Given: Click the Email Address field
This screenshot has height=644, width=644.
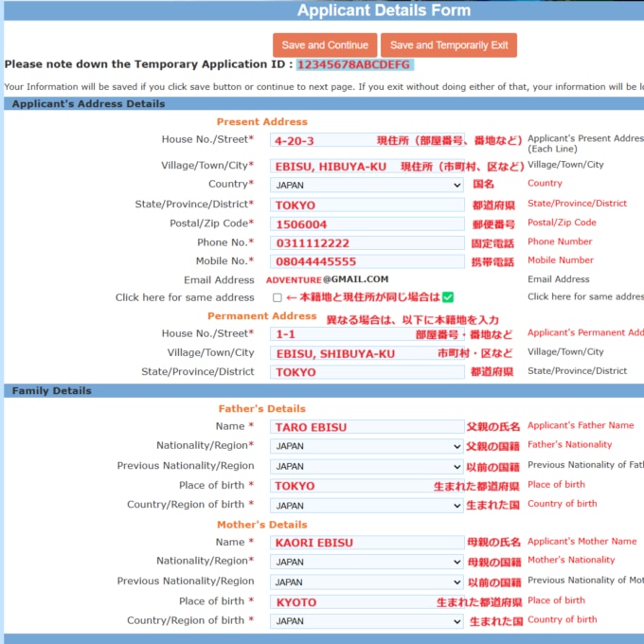Looking at the screenshot, I should 327,280.
